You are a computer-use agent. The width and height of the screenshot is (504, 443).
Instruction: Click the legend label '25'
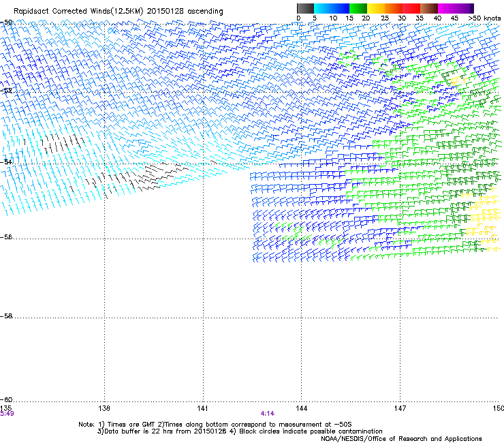[x=385, y=18]
